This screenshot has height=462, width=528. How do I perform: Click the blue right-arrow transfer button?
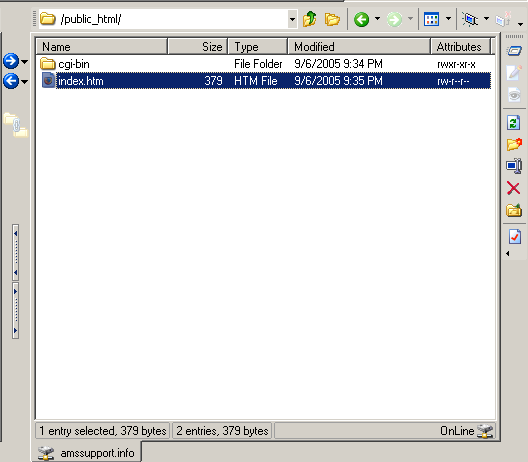click(11, 61)
